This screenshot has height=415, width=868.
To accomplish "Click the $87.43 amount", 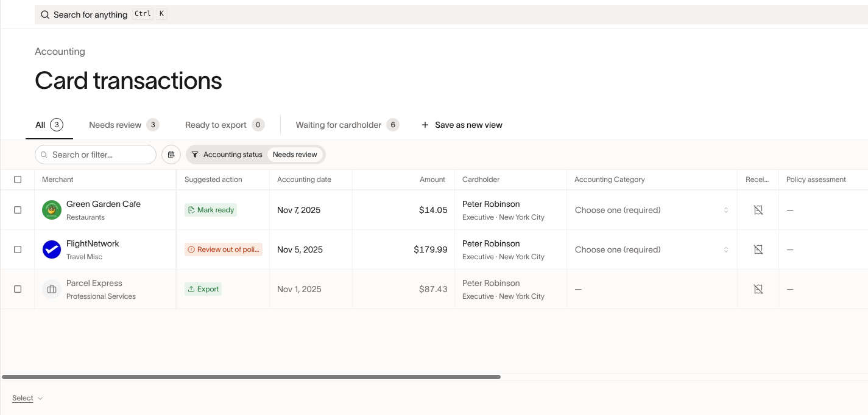I will [433, 289].
